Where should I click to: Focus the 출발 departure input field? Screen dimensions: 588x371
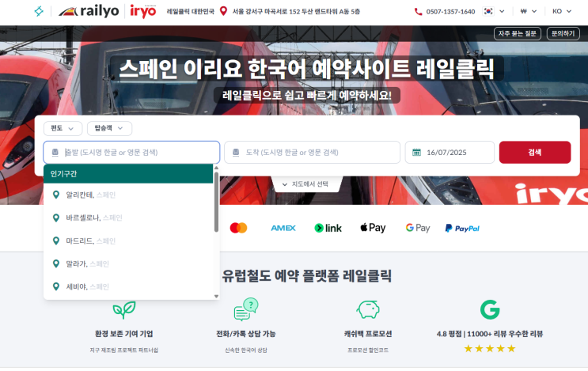coord(131,152)
